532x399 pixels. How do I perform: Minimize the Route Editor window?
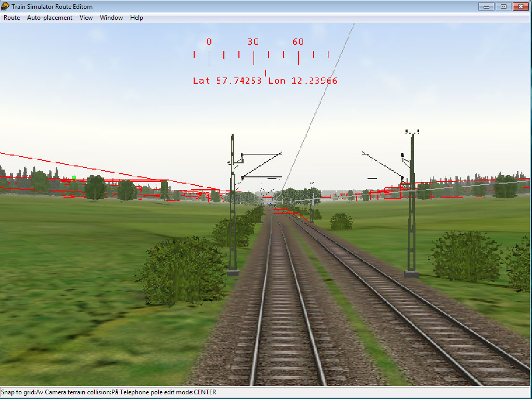(487, 7)
